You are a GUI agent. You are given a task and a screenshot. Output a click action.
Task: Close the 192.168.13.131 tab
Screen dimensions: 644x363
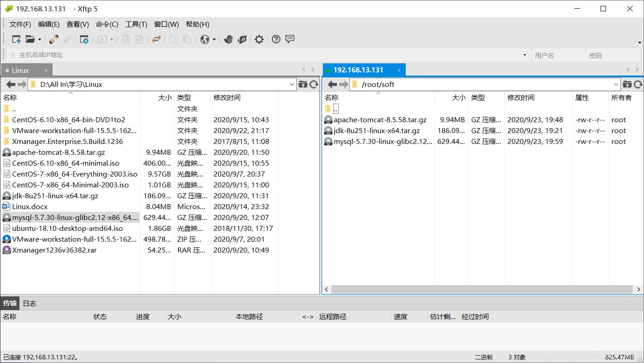click(x=399, y=70)
